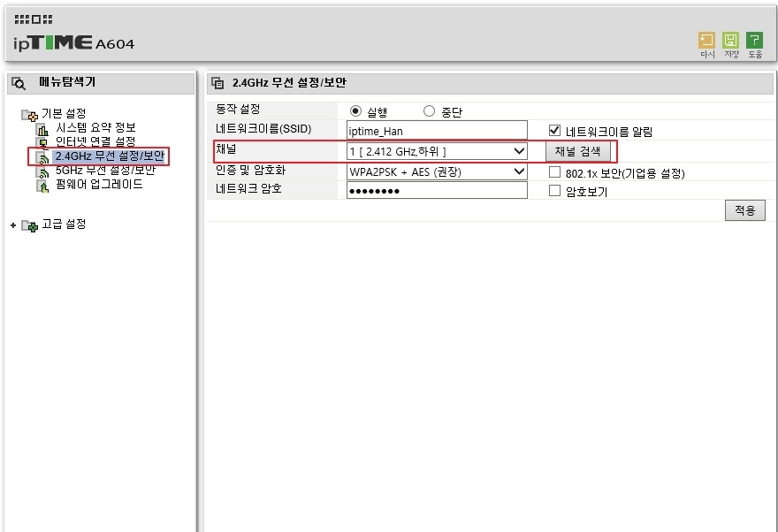Open the 인증 및 암호화 dropdown

pos(437,172)
